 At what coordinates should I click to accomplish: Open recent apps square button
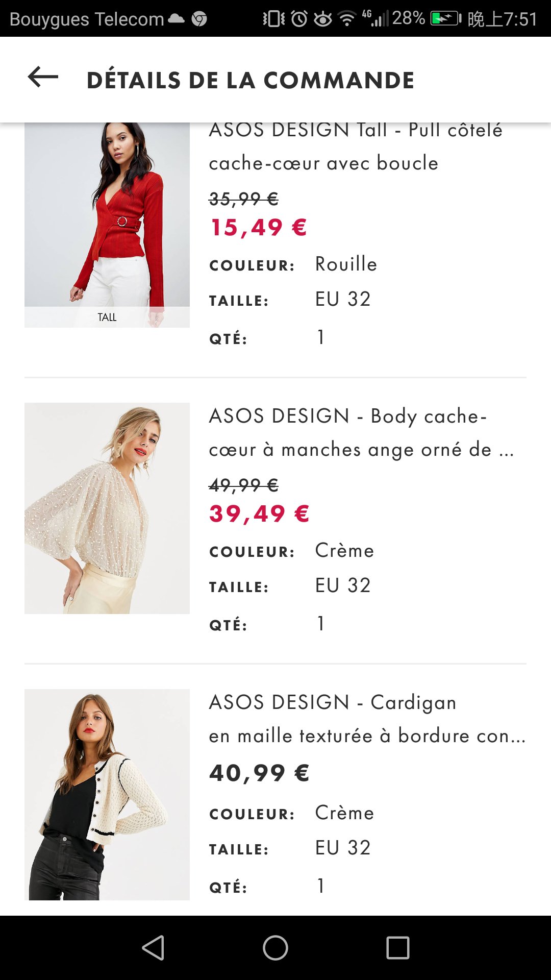398,948
